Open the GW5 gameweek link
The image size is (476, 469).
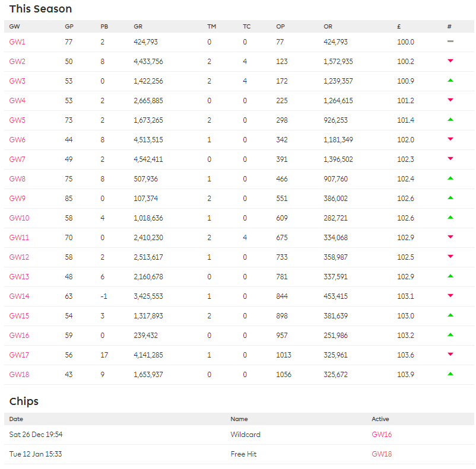[17, 120]
